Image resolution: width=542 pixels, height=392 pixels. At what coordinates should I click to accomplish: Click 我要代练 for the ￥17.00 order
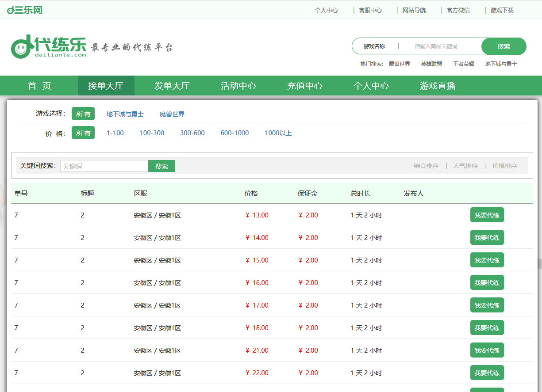tap(487, 305)
